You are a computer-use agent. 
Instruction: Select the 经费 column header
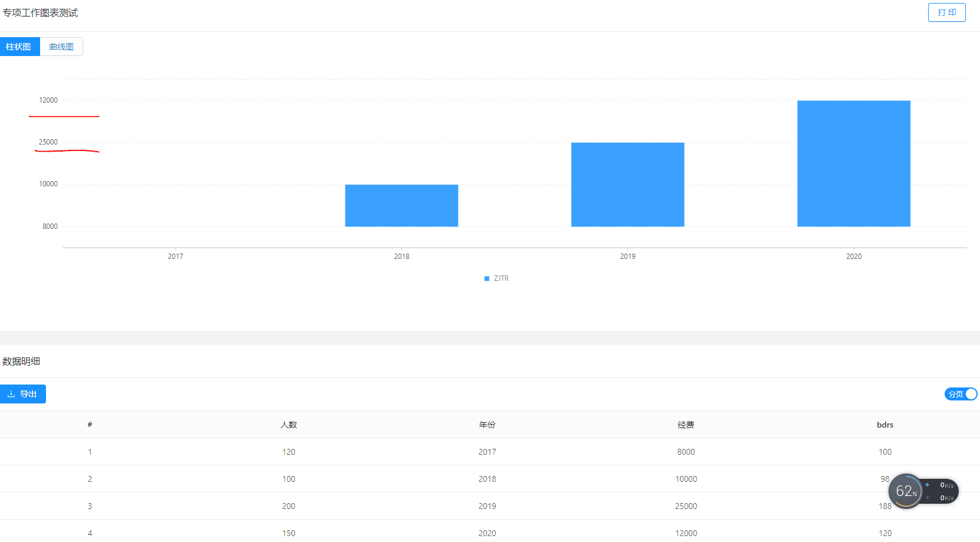[x=686, y=425]
